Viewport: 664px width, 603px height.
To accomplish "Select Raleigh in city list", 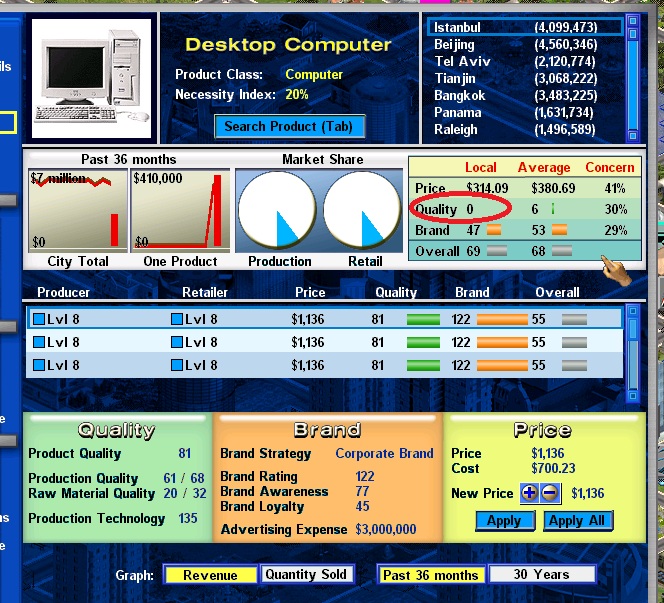I will coord(525,129).
